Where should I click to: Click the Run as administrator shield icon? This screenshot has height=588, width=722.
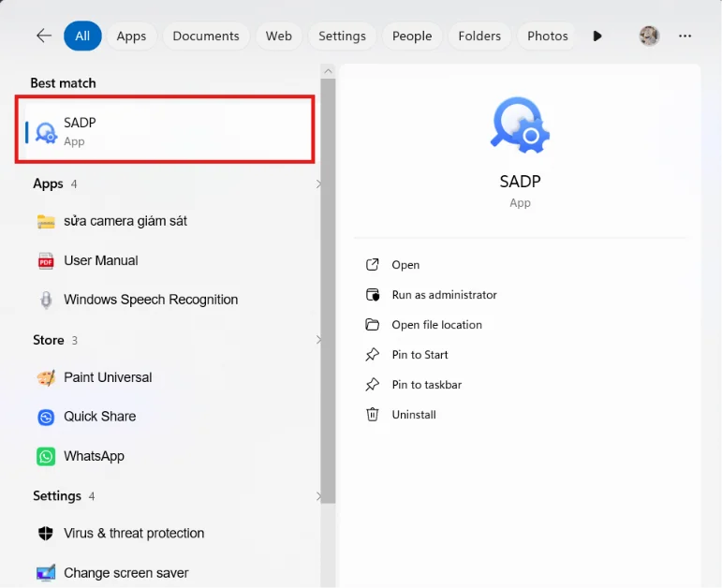click(372, 295)
